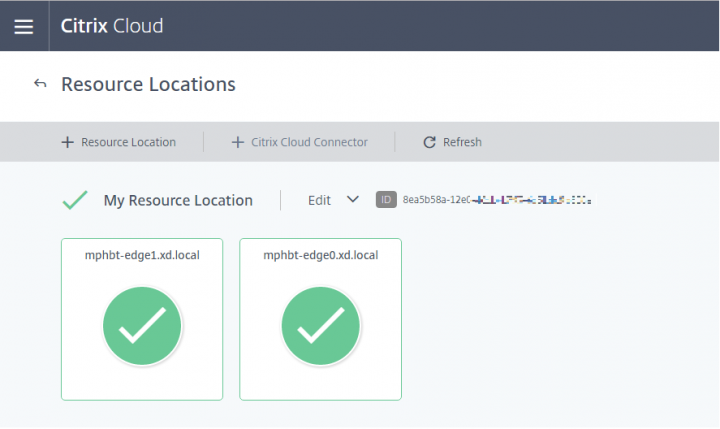720x429 pixels.
Task: Click the back arrow beside Resource Locations
Action: click(x=40, y=83)
